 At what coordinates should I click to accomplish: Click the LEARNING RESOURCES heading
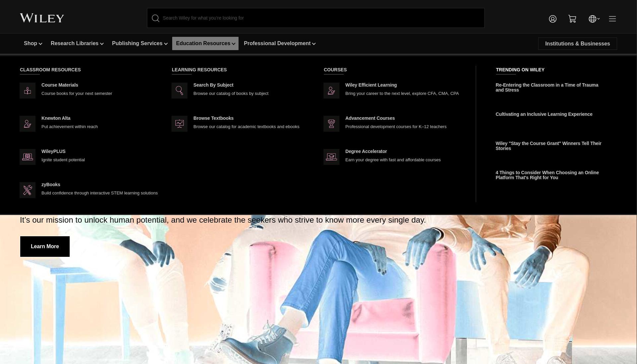pyautogui.click(x=199, y=70)
